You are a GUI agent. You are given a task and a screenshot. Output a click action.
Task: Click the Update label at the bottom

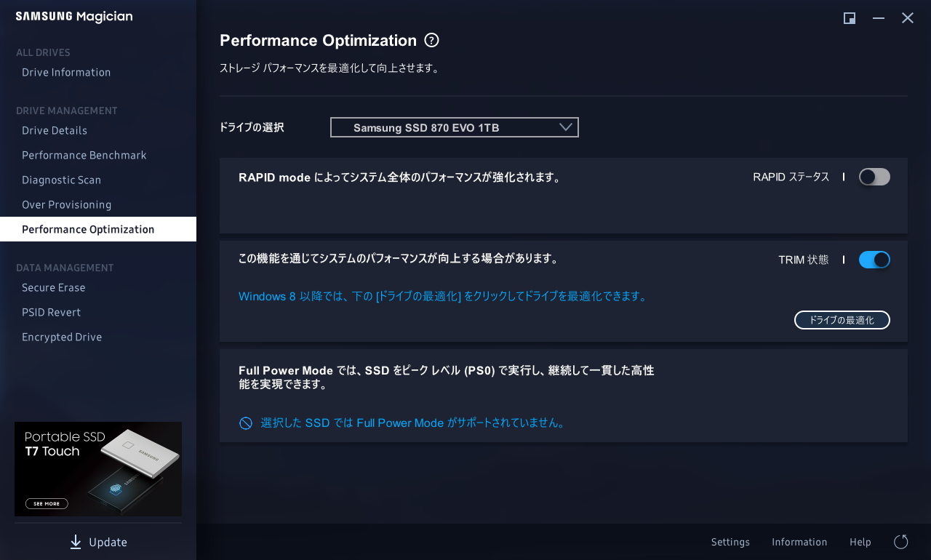(x=108, y=542)
